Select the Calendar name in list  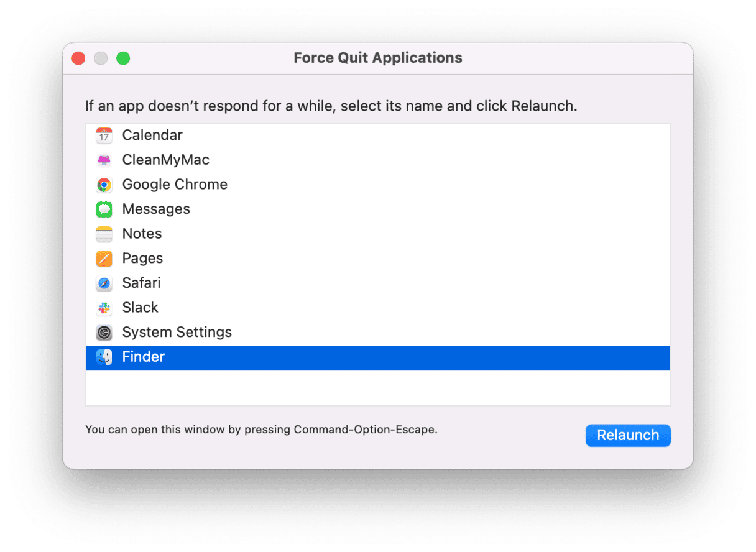click(152, 135)
